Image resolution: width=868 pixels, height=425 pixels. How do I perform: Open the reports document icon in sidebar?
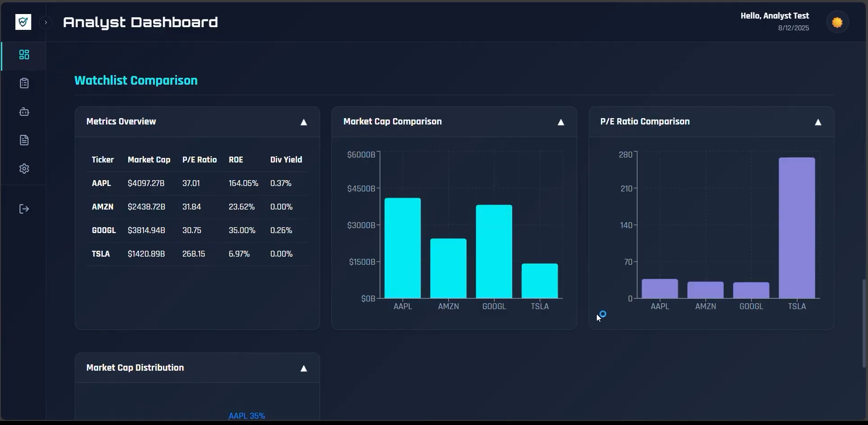pyautogui.click(x=24, y=140)
